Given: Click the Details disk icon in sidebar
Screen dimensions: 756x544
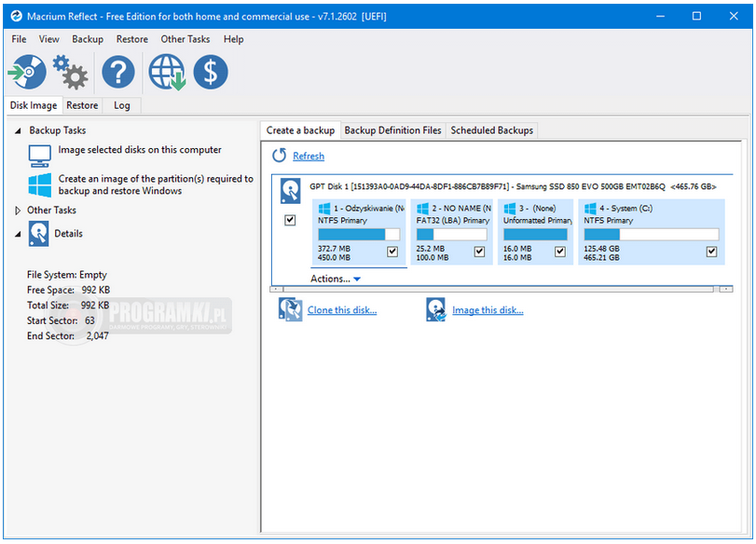Looking at the screenshot, I should coord(38,234).
